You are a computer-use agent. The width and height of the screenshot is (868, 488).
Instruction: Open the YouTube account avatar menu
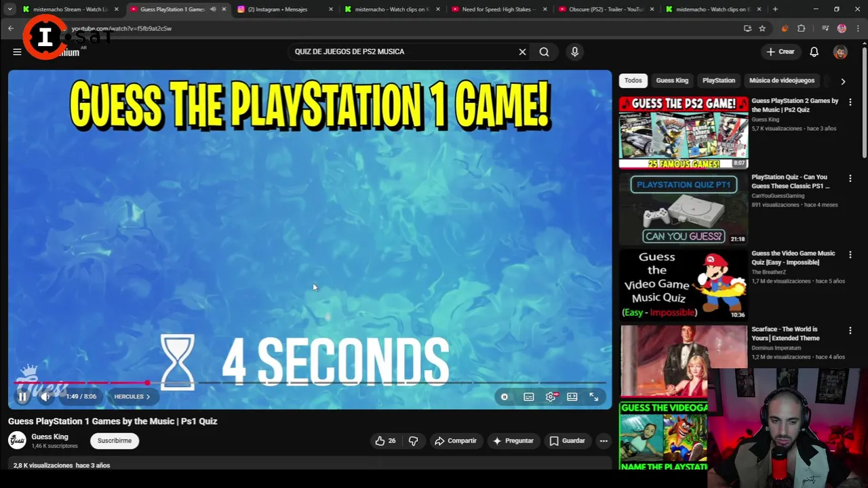(x=841, y=52)
